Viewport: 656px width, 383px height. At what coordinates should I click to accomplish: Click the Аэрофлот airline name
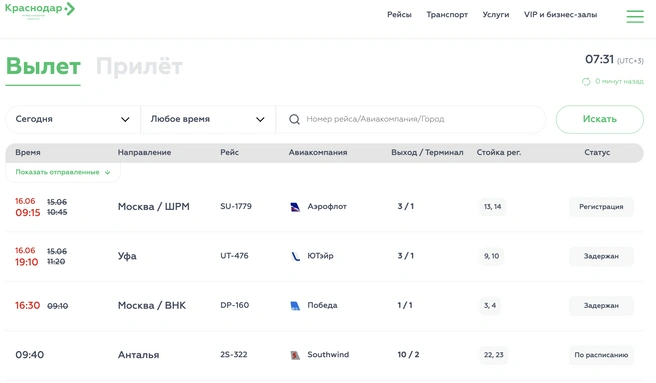pyautogui.click(x=327, y=206)
